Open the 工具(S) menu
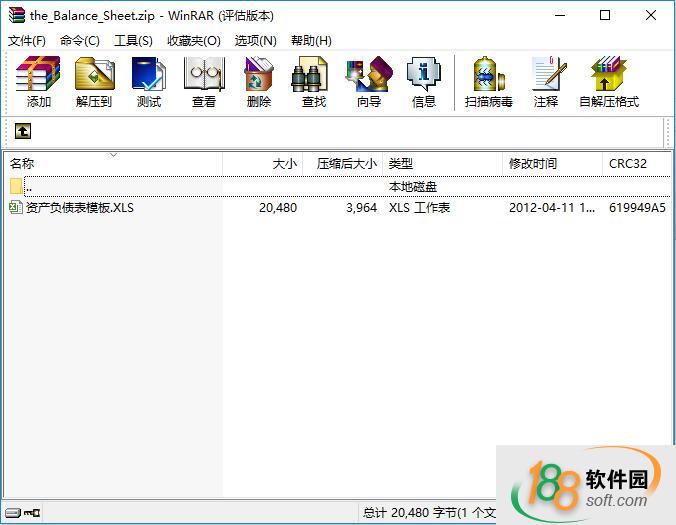The image size is (676, 525). 133,41
